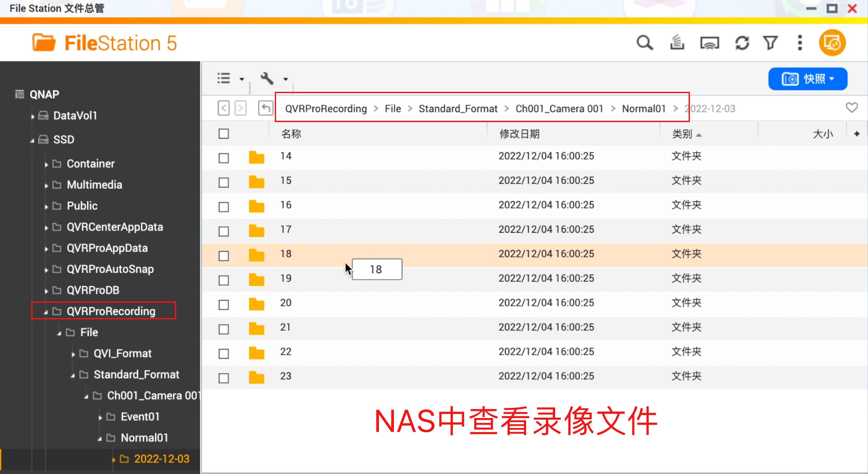The width and height of the screenshot is (868, 474).
Task: Expand the DataVol1 volume in sidebar
Action: [33, 116]
